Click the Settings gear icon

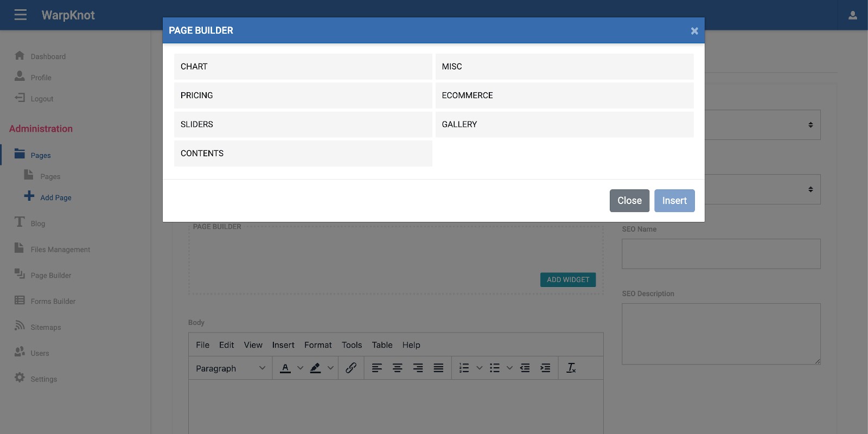pos(20,377)
